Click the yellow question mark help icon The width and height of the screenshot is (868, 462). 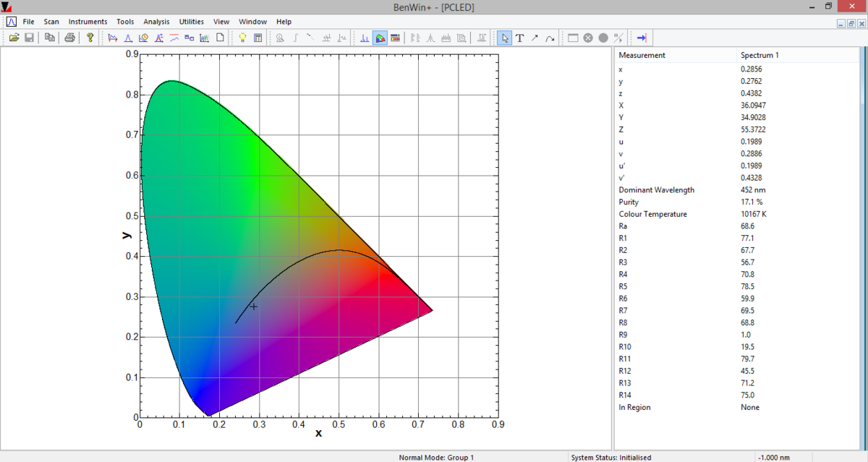click(x=90, y=38)
